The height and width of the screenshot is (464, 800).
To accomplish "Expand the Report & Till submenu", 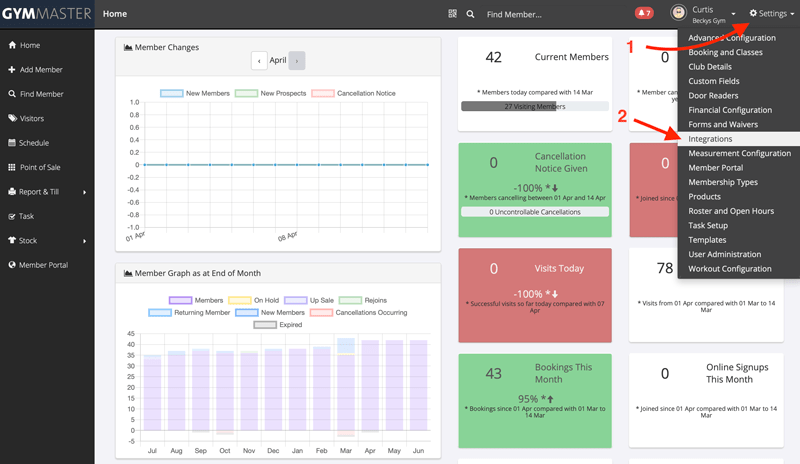I will 47,191.
